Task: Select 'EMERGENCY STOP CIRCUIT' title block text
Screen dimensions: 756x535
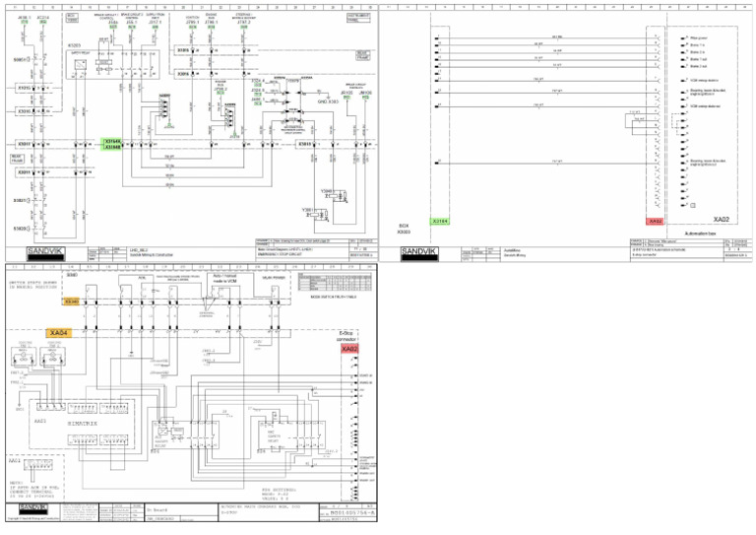Action: tap(279, 254)
